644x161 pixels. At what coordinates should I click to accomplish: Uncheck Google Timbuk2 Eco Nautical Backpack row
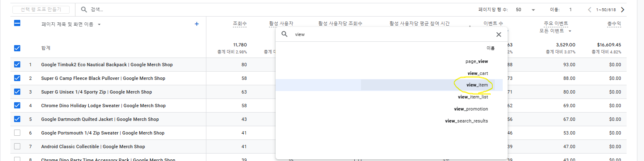coord(17,65)
